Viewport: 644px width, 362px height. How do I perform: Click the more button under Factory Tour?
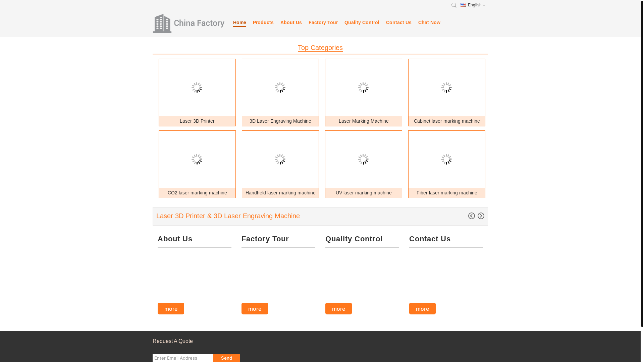[255, 308]
